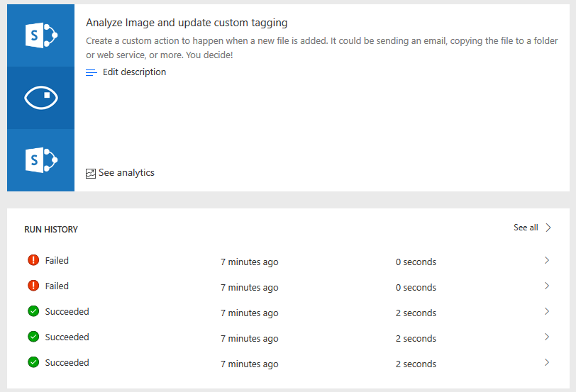Expand the first Failed run chevron
The height and width of the screenshot is (392, 576).
pos(547,260)
